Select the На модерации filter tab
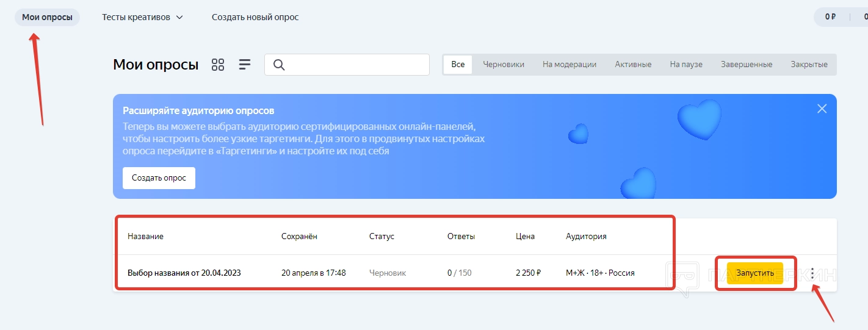Image resolution: width=868 pixels, height=330 pixels. click(x=570, y=64)
